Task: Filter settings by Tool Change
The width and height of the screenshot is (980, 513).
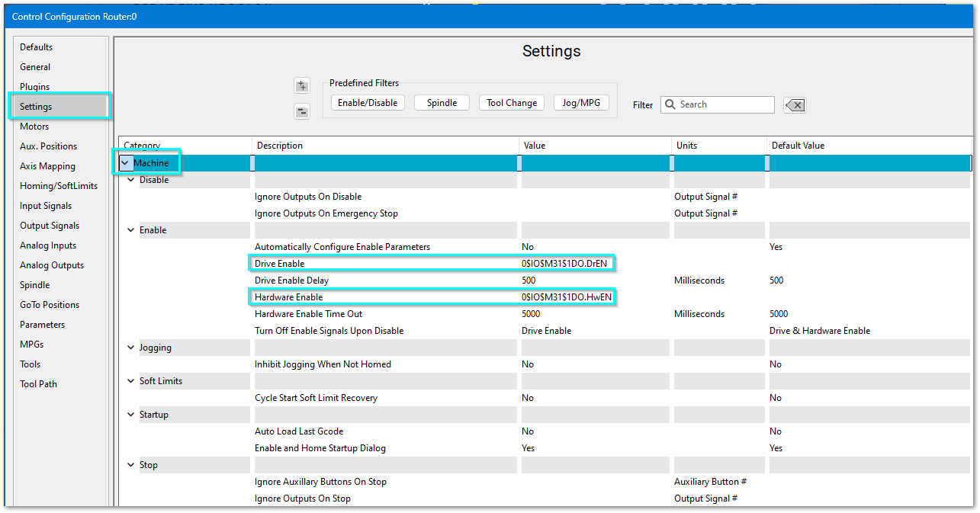Action: point(512,103)
